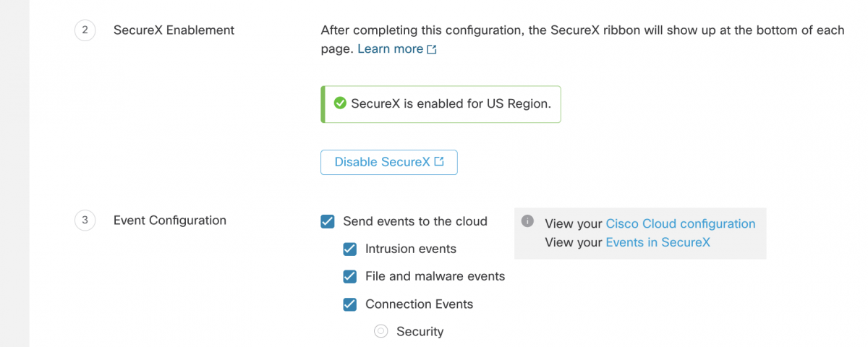
Task: Click the green checkmark status icon
Action: pyautogui.click(x=340, y=103)
